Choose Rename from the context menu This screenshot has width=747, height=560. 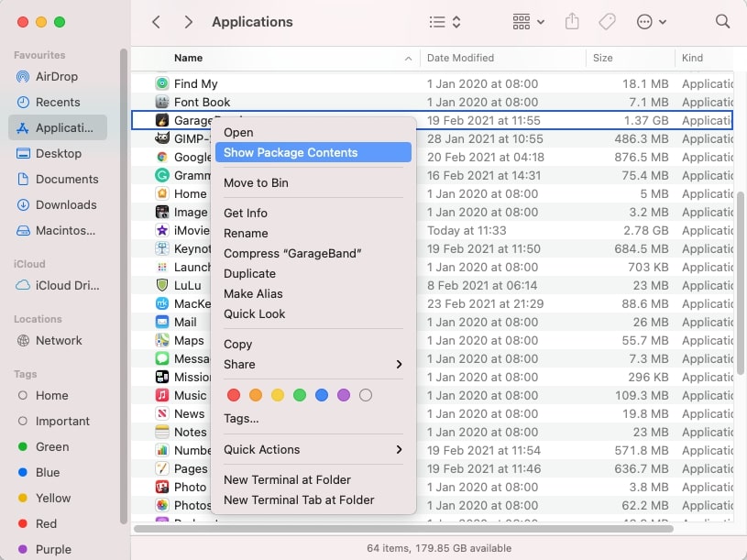click(x=313, y=234)
